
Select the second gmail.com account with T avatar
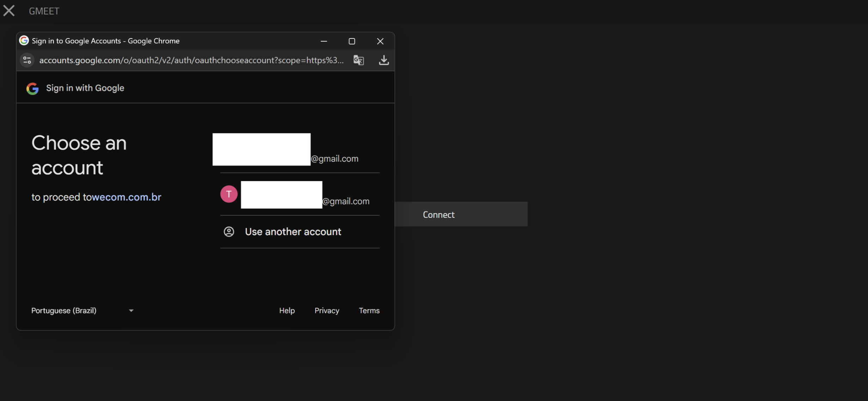[x=346, y=201]
